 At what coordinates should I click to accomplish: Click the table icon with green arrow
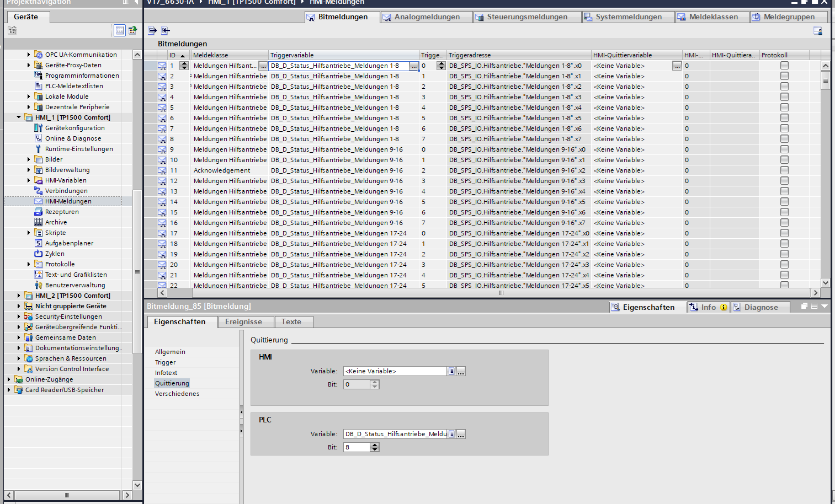click(132, 30)
